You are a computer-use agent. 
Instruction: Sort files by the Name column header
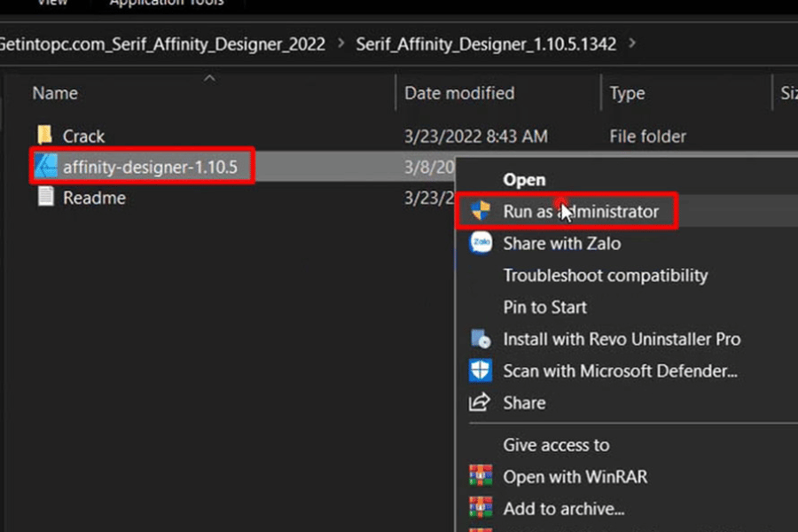point(55,93)
